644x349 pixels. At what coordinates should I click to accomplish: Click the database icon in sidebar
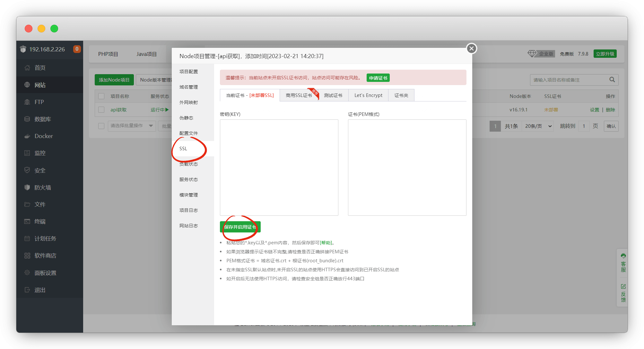point(27,119)
